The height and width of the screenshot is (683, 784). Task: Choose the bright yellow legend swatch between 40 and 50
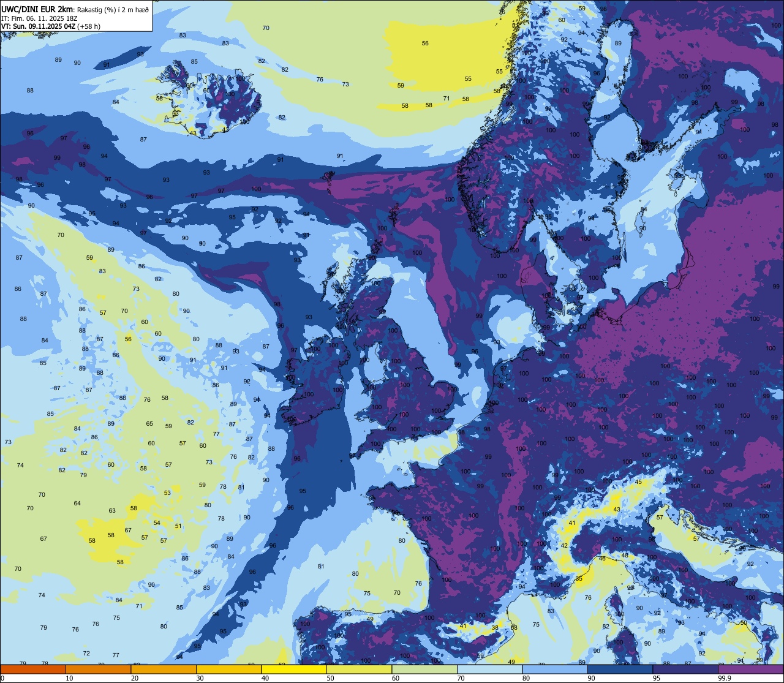pos(294,669)
